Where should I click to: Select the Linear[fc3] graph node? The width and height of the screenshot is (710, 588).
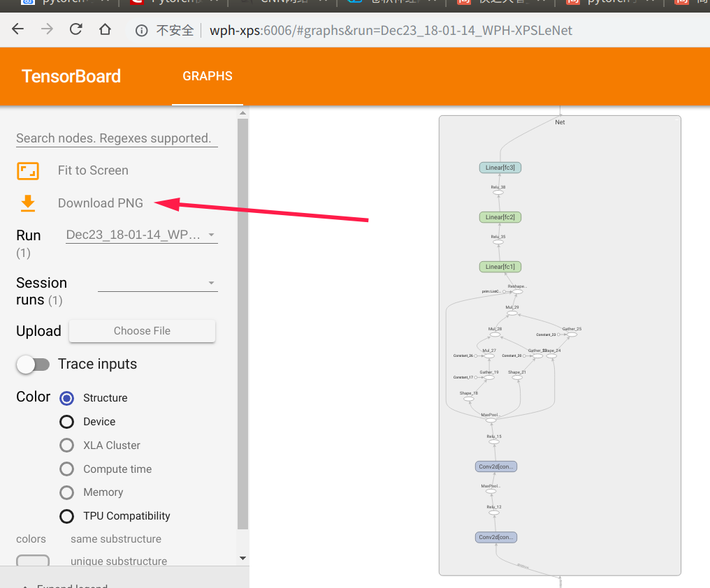click(x=500, y=168)
